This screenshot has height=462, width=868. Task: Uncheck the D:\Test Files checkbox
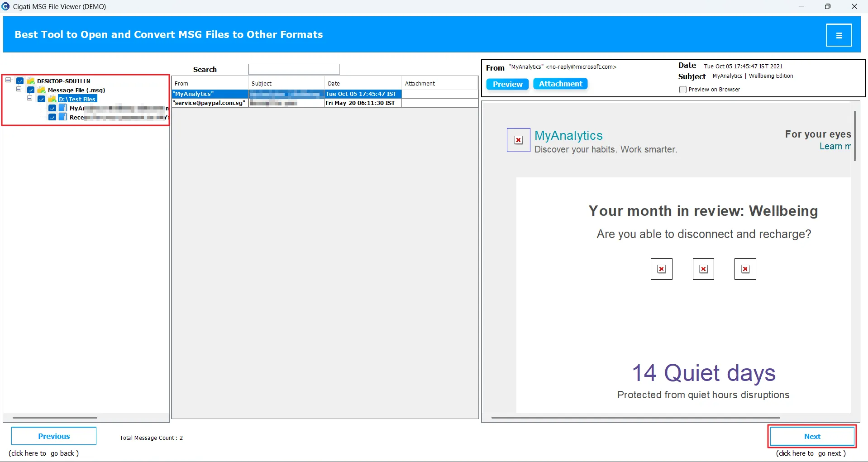(x=42, y=99)
